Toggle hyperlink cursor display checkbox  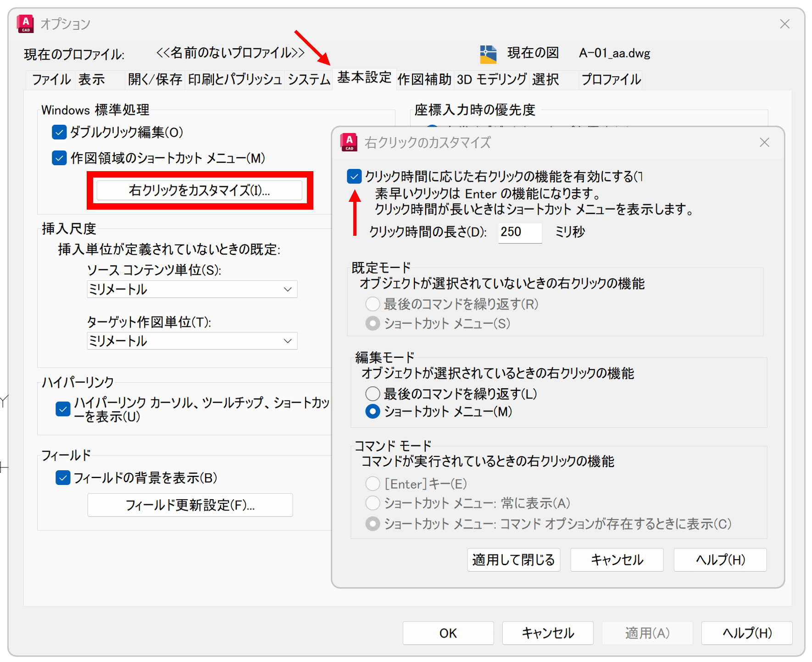[63, 409]
